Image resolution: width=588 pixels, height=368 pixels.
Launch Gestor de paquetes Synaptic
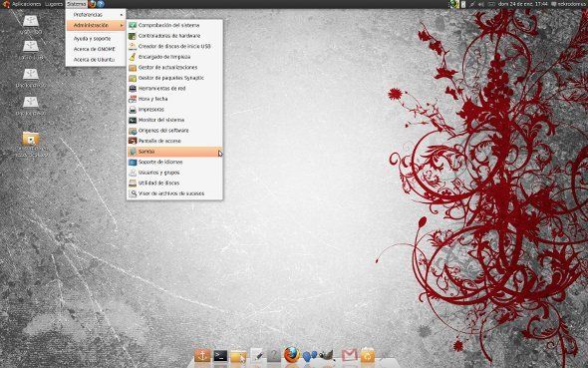174,78
